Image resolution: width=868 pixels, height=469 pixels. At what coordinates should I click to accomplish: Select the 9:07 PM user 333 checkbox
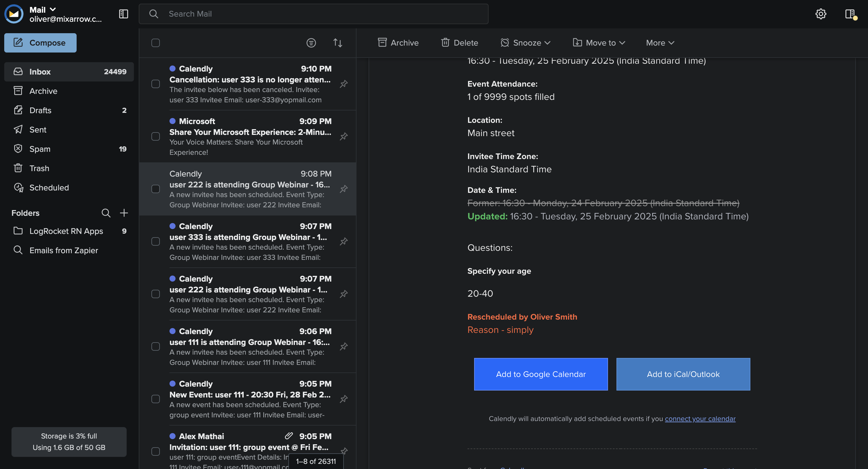click(x=155, y=242)
